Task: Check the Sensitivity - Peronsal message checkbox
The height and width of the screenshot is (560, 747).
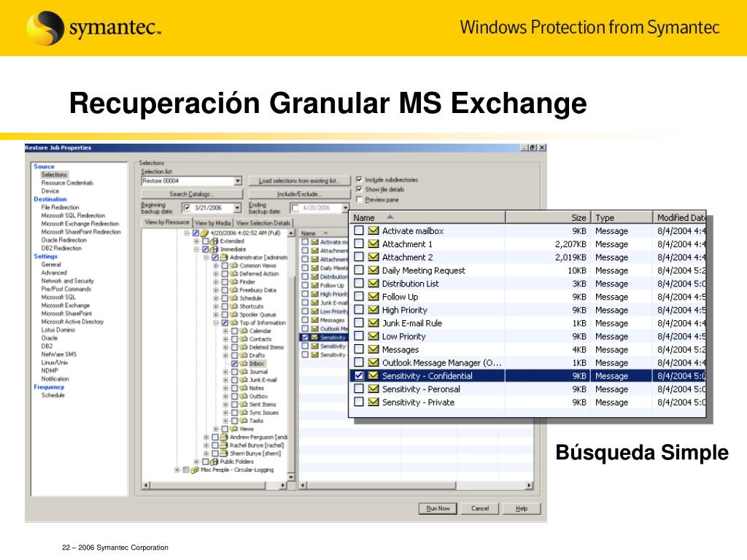Action: (x=359, y=389)
